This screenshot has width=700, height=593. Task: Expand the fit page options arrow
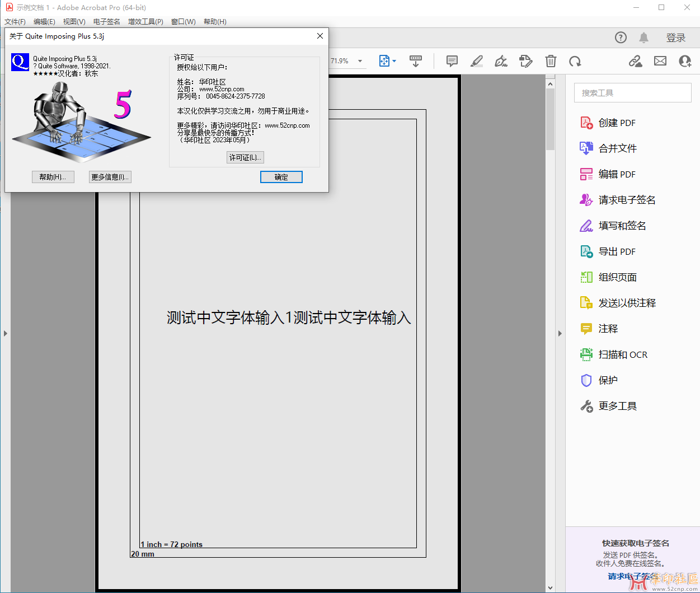pos(394,61)
